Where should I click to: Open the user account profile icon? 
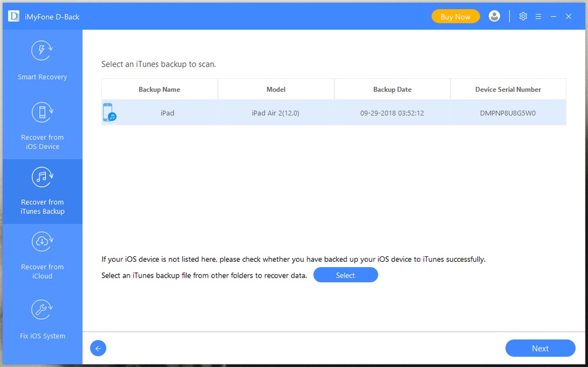pos(494,16)
